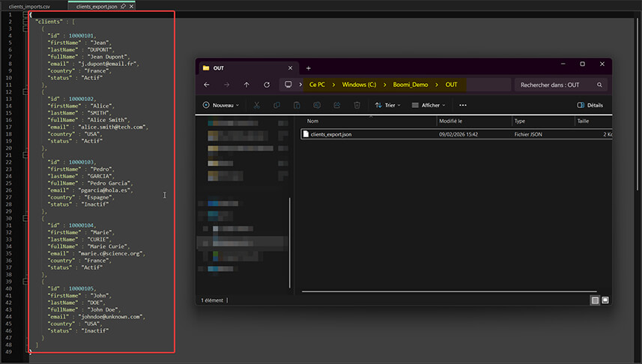The height and width of the screenshot is (364, 642).
Task: Click the Delete trash icon in toolbar
Action: (357, 106)
